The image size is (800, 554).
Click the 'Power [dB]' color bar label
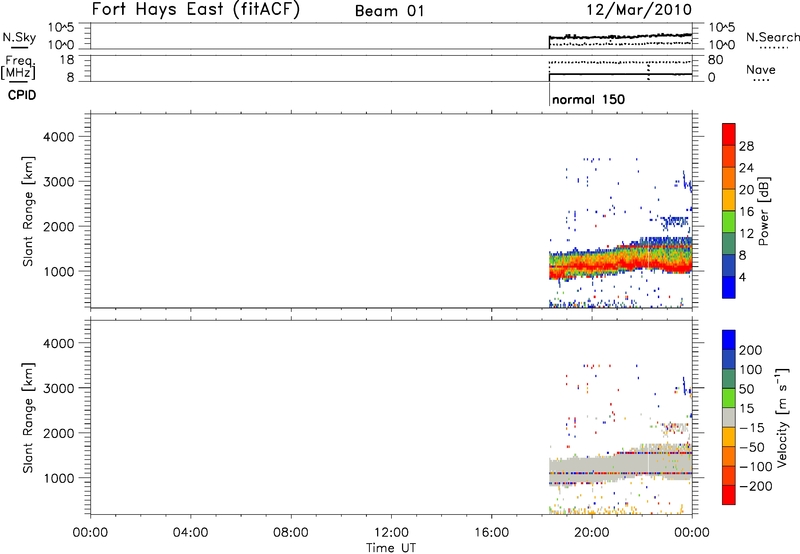(763, 211)
